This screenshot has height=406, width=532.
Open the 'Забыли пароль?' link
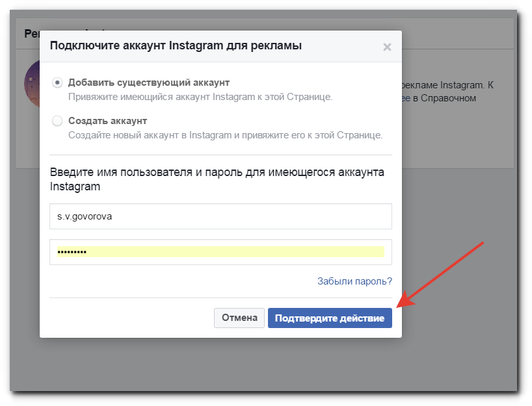pos(354,281)
